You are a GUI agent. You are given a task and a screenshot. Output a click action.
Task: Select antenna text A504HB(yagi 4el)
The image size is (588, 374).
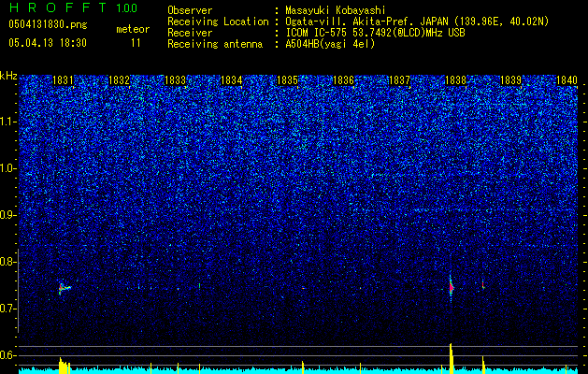click(x=330, y=44)
